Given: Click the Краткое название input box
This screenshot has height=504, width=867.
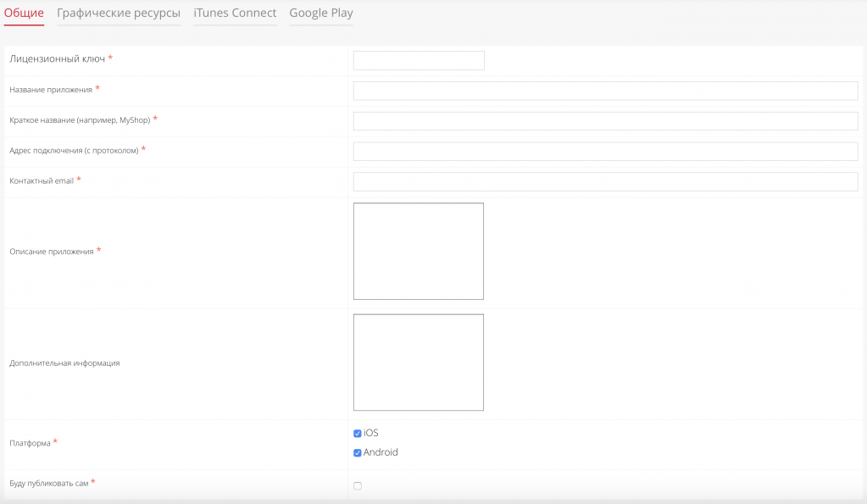Looking at the screenshot, I should coord(605,121).
